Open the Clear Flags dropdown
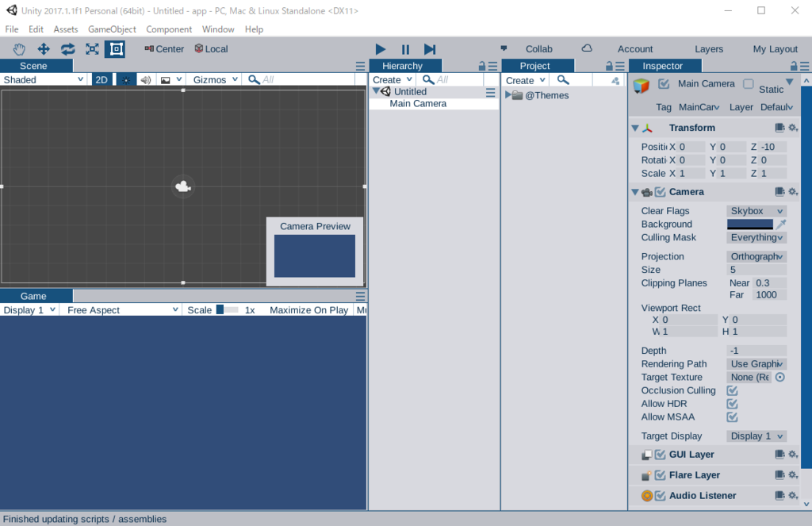 (755, 210)
